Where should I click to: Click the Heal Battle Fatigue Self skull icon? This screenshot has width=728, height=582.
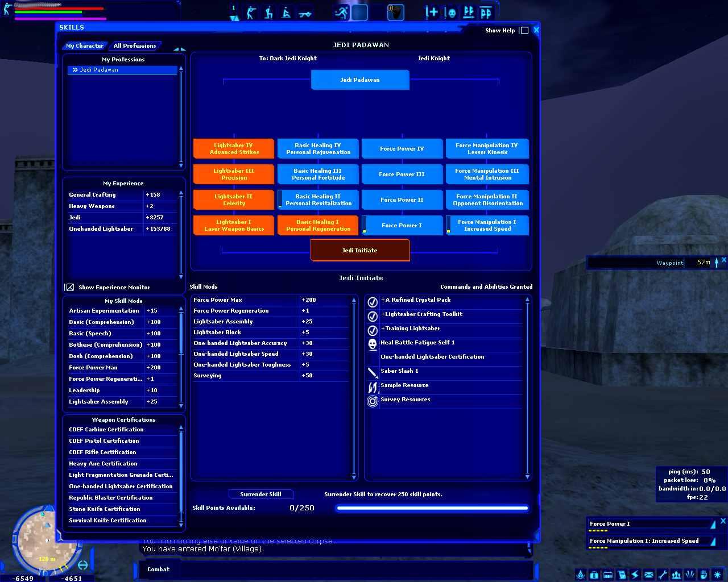pos(373,344)
